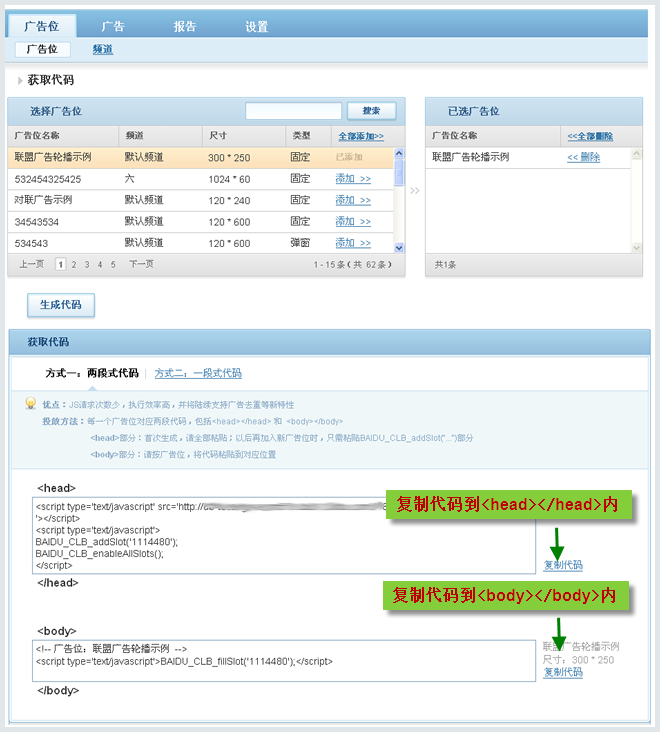The height and width of the screenshot is (732, 660).
Task: Click the 搜索 search button
Action: coord(372,111)
